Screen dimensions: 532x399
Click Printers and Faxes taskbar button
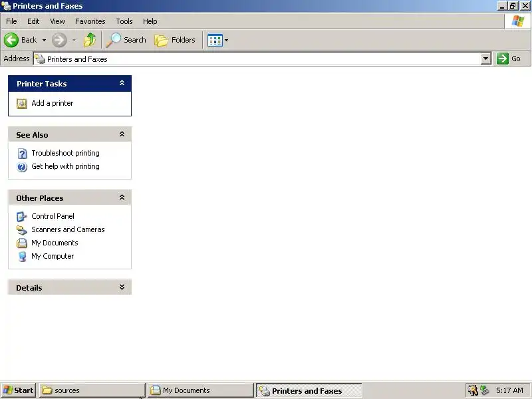[309, 390]
